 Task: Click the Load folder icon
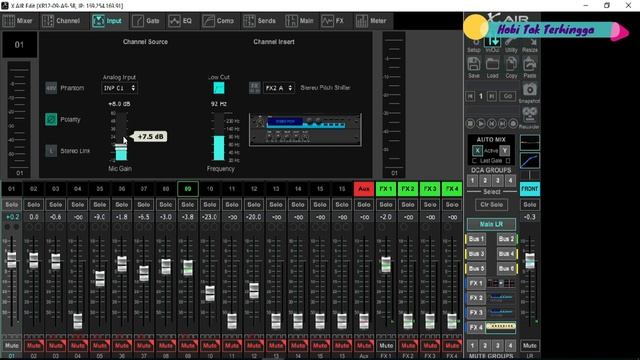point(492,64)
